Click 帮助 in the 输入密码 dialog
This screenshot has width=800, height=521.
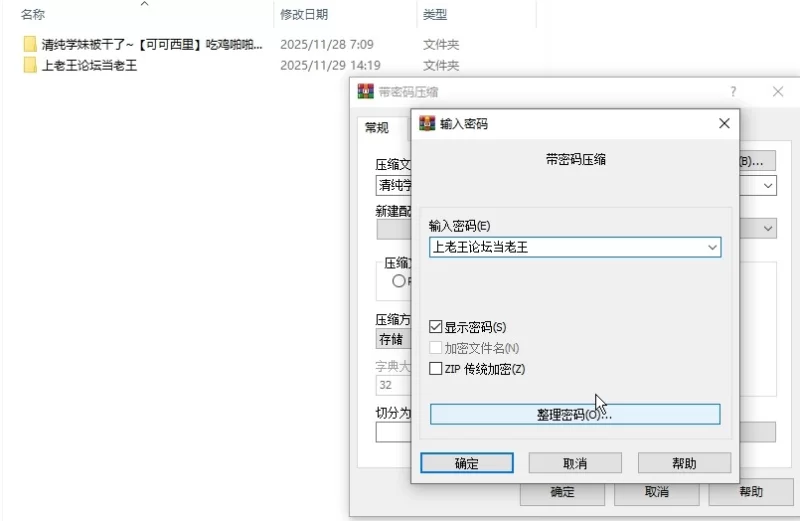[x=684, y=463]
